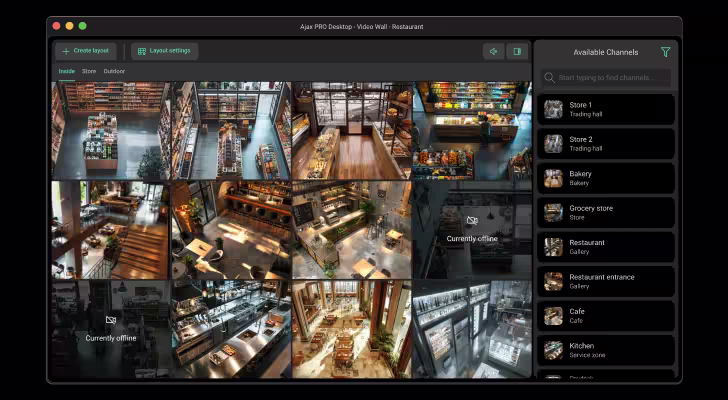Switch to the Store tab
The height and width of the screenshot is (400, 728).
tap(89, 71)
